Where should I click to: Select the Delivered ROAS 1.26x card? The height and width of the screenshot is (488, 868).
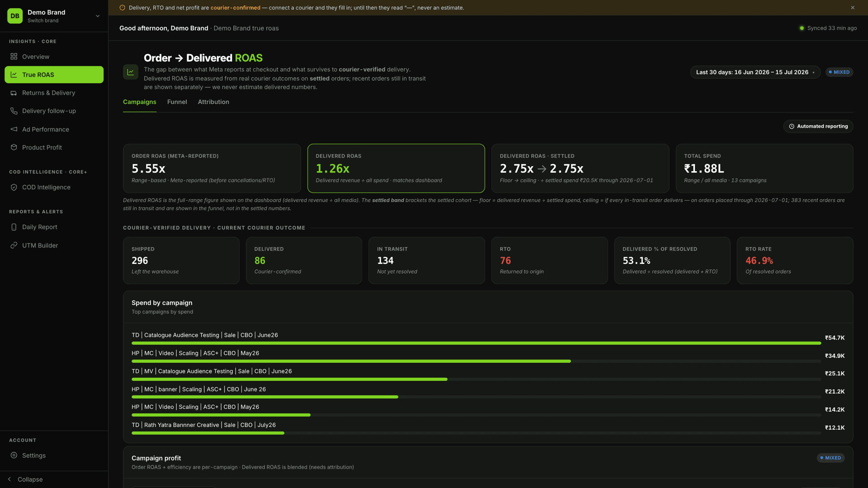pos(396,168)
